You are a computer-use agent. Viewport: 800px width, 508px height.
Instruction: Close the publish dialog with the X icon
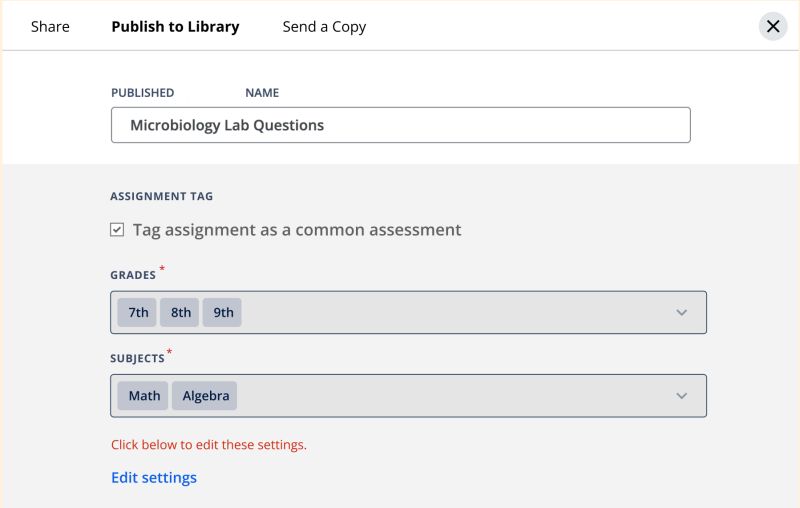(773, 27)
